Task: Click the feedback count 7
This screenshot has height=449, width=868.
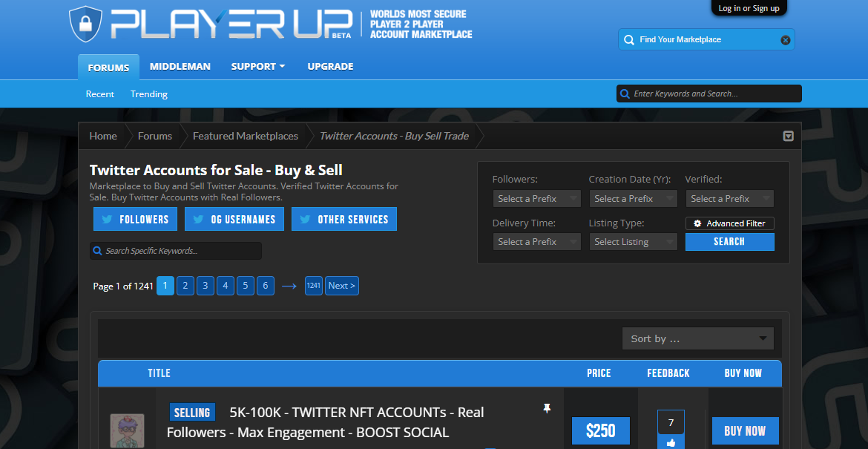Action: 671,423
